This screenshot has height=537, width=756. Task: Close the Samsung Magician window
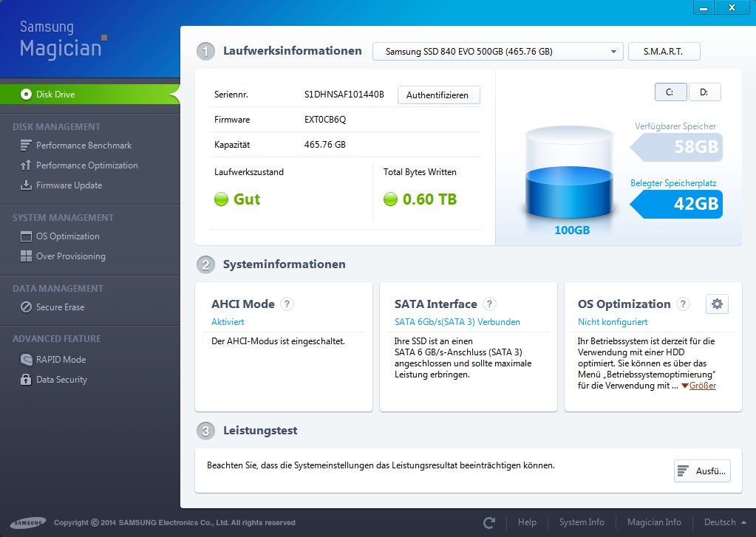click(732, 7)
